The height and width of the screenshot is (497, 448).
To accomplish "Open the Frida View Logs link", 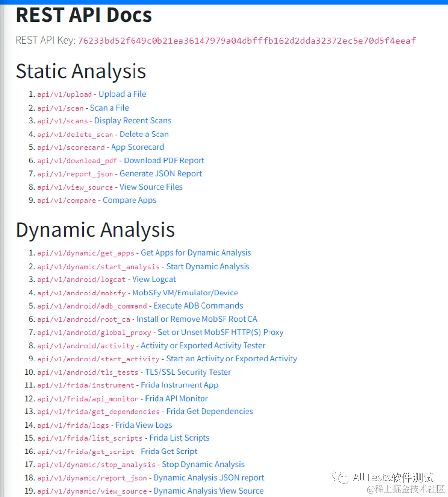I will (x=143, y=425).
